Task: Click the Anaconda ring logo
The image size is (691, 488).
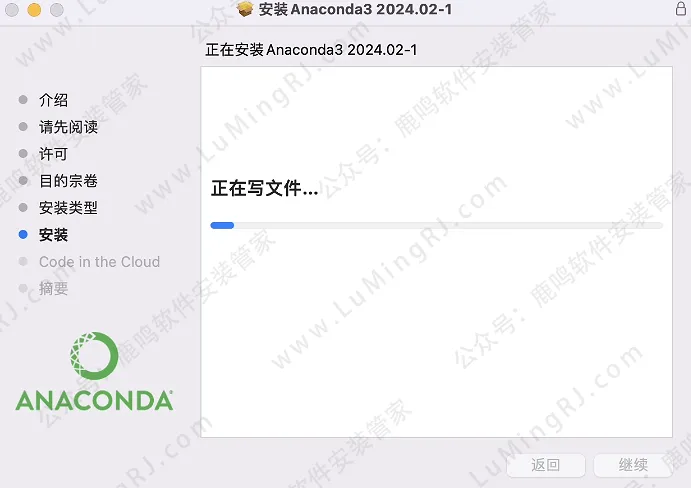Action: (x=94, y=356)
